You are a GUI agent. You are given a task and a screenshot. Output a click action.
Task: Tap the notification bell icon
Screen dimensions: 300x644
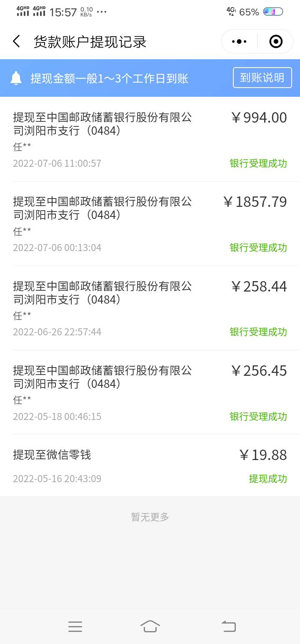pos(16,78)
